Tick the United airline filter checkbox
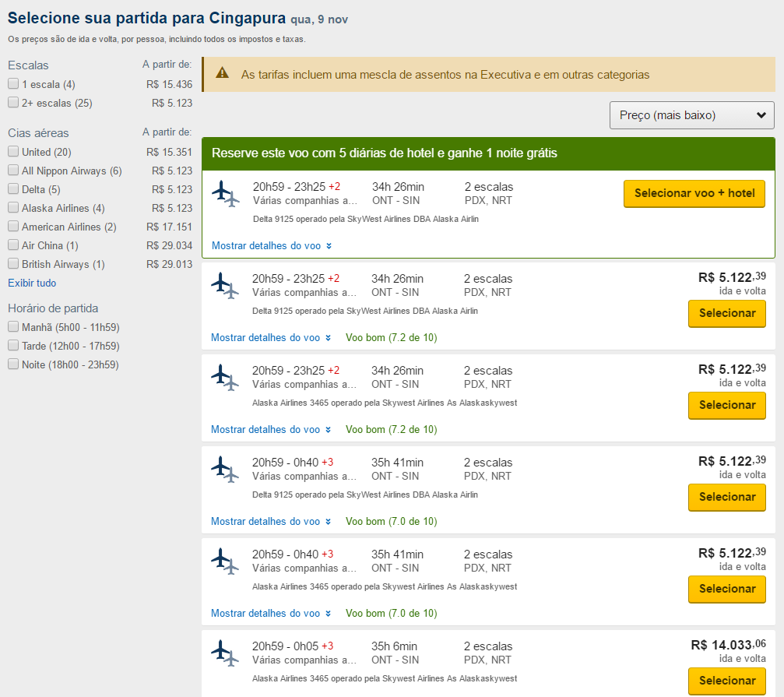Screen dimensions: 784x697 [x=13, y=152]
